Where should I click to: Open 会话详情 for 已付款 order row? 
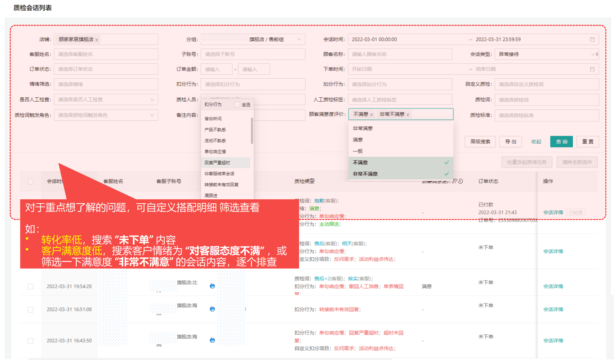pyautogui.click(x=553, y=212)
